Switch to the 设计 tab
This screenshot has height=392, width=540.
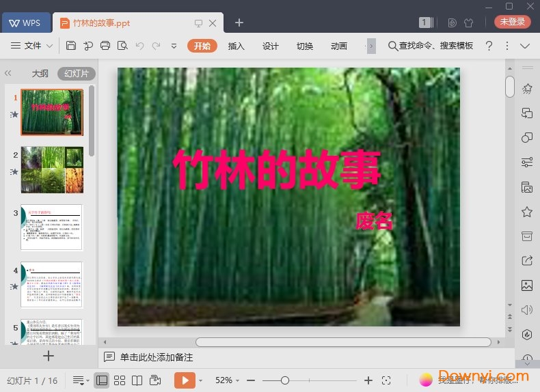[x=271, y=46]
